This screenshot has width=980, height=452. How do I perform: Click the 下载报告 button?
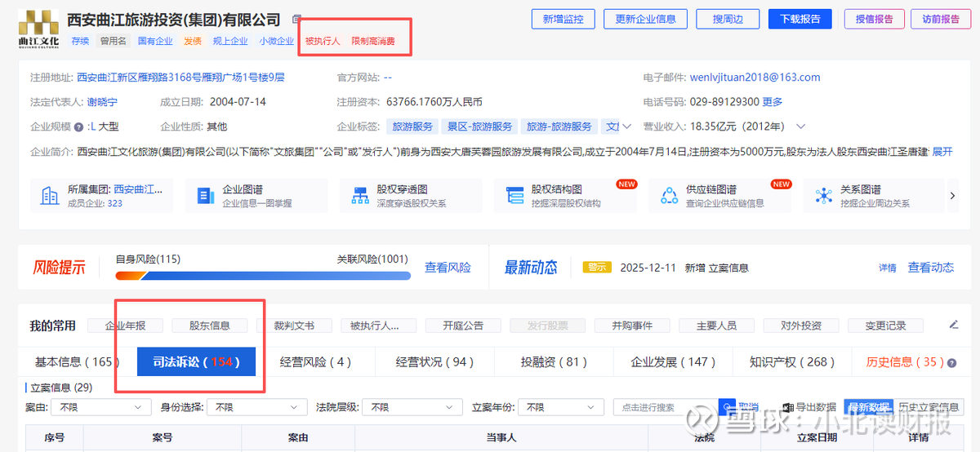pyautogui.click(x=800, y=19)
